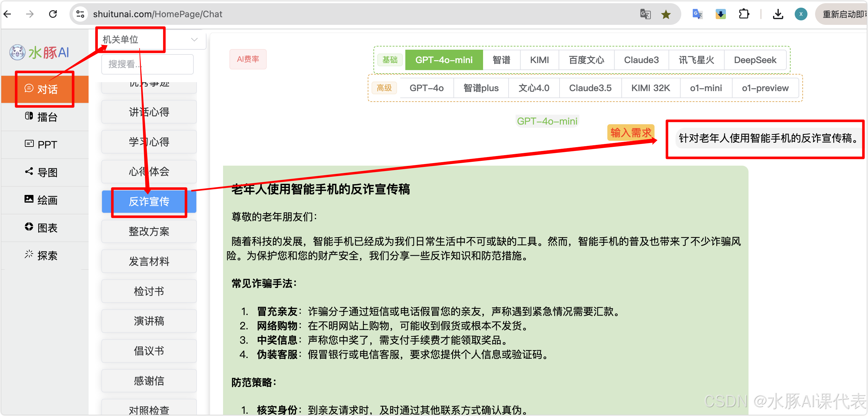Click the 搜搜看 search field

pos(148,64)
